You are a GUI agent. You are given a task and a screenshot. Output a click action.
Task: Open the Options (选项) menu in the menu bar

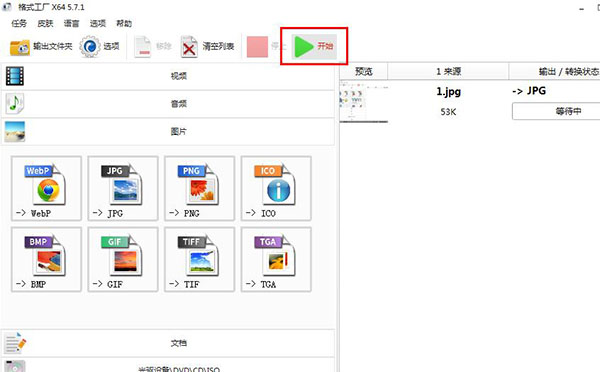tap(98, 24)
